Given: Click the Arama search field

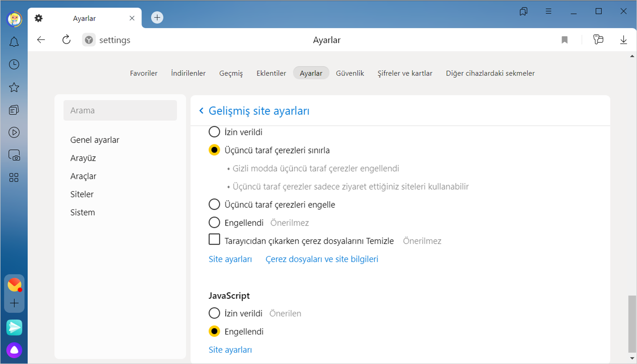Looking at the screenshot, I should click(120, 110).
